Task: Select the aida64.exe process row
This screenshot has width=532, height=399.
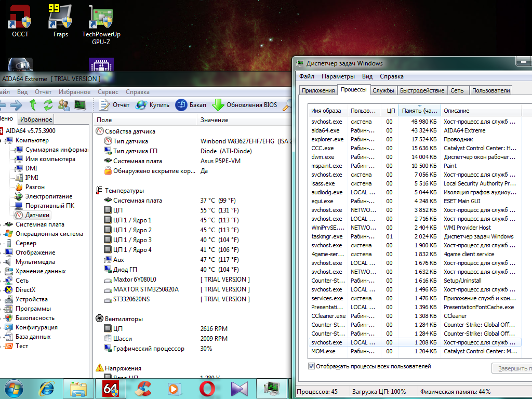Action: [x=415, y=130]
